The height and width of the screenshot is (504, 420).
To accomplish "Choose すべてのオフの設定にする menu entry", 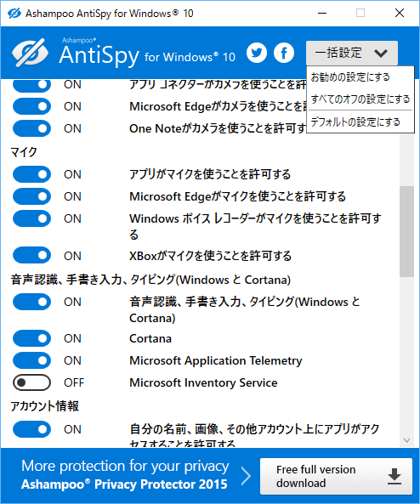I will (x=360, y=99).
